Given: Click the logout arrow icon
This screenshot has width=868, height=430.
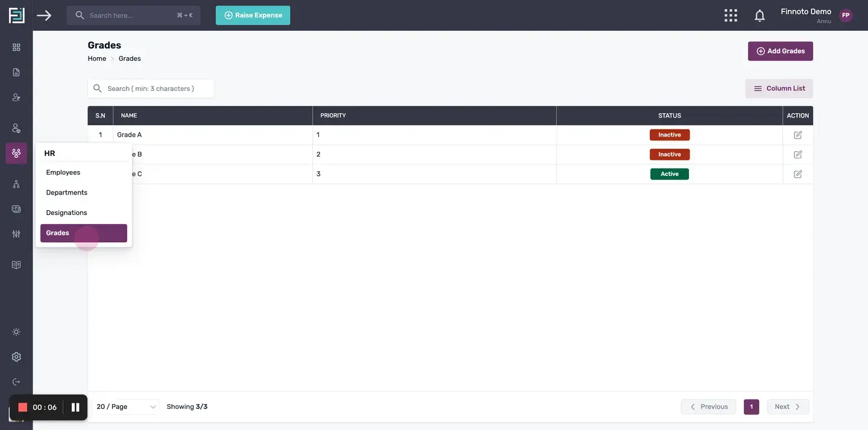Looking at the screenshot, I should 16,382.
